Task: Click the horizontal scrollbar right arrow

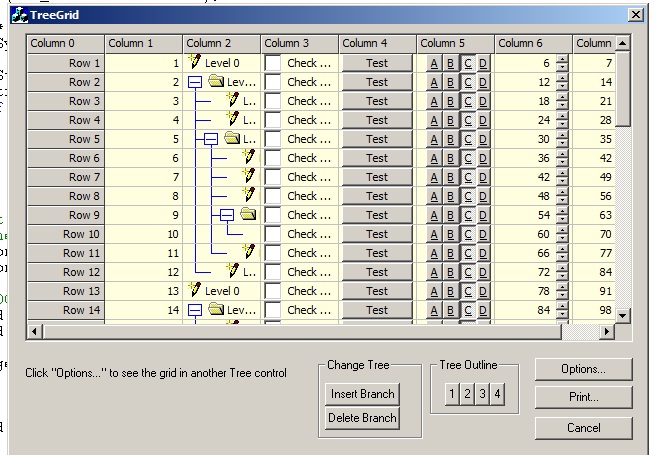Action: 608,330
